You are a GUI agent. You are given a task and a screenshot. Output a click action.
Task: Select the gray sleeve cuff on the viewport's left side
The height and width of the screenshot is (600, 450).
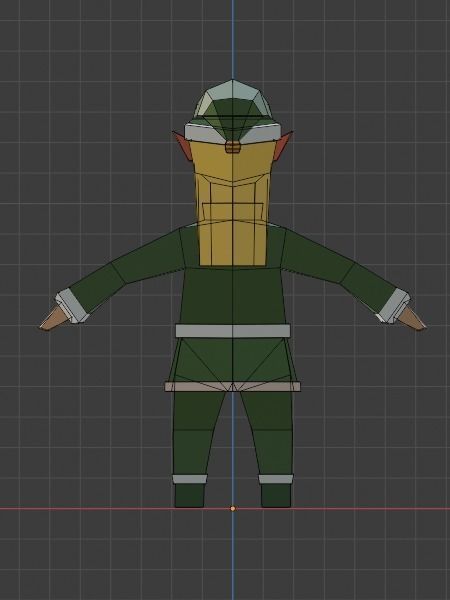pos(73,306)
